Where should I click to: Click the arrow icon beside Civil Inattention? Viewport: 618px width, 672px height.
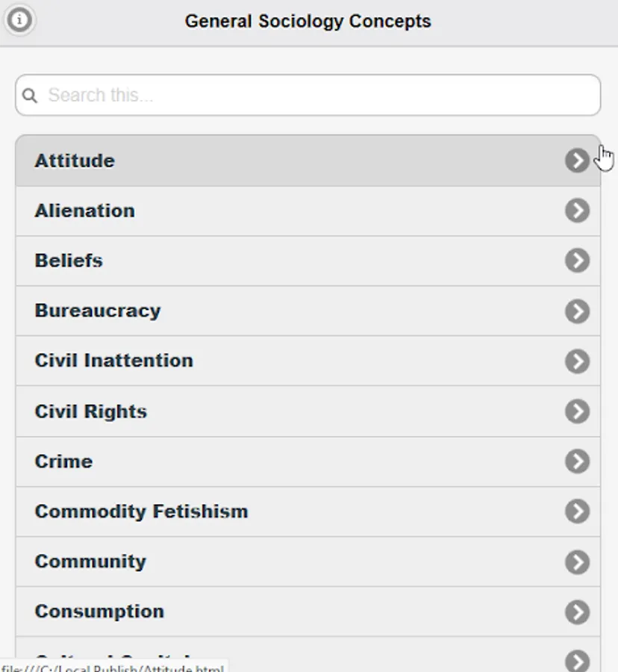577,361
